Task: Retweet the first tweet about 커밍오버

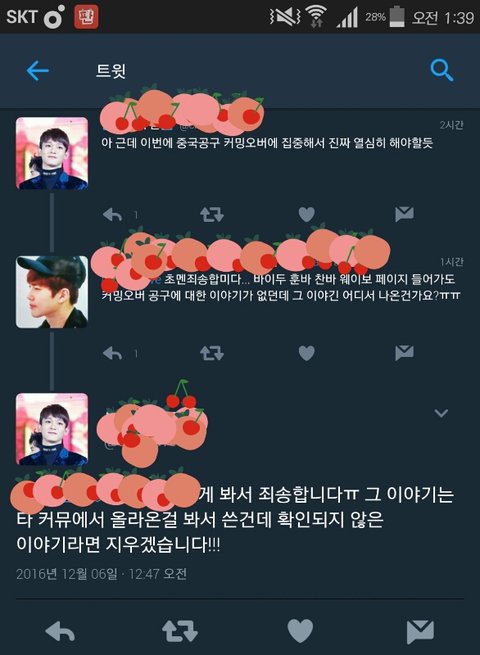Action: 212,215
